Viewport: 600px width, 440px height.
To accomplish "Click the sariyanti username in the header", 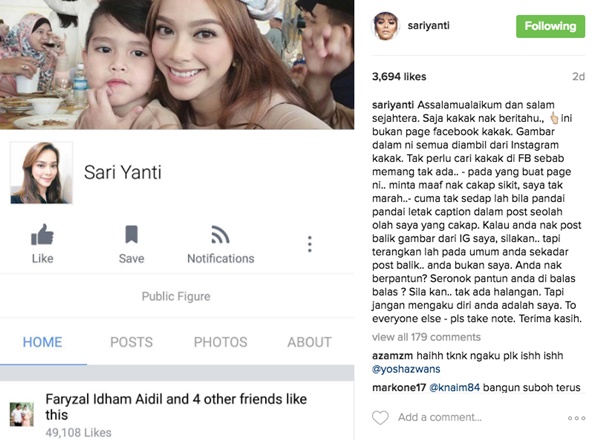I will 429,26.
